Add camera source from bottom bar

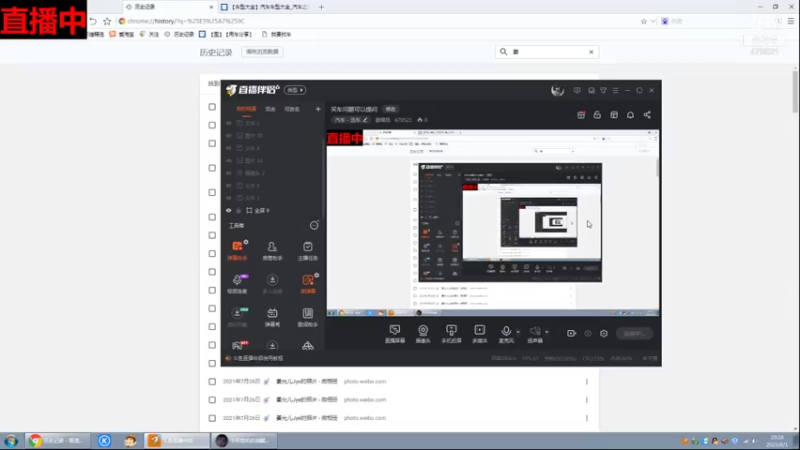[x=423, y=334]
